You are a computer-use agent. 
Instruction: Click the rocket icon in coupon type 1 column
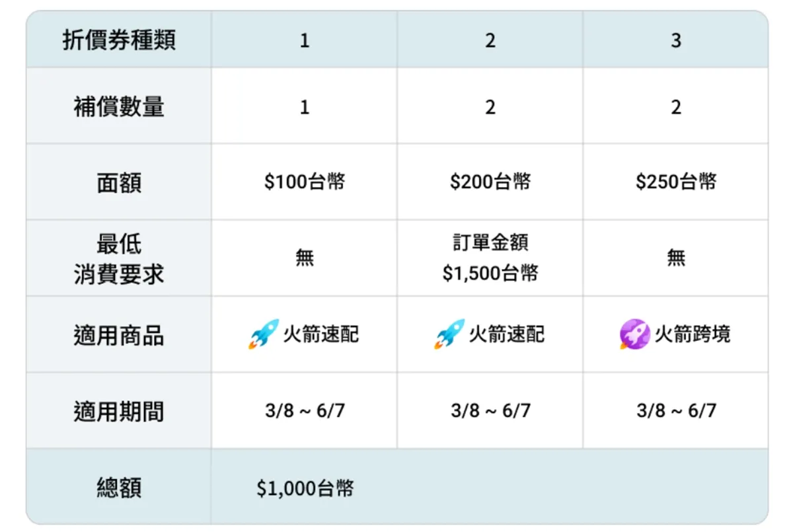click(262, 334)
